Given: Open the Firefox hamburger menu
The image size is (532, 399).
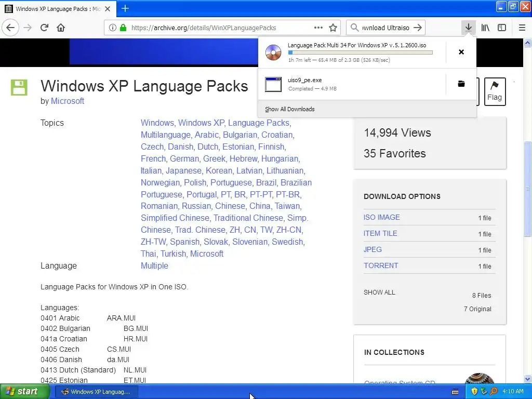Looking at the screenshot, I should pyautogui.click(x=522, y=28).
